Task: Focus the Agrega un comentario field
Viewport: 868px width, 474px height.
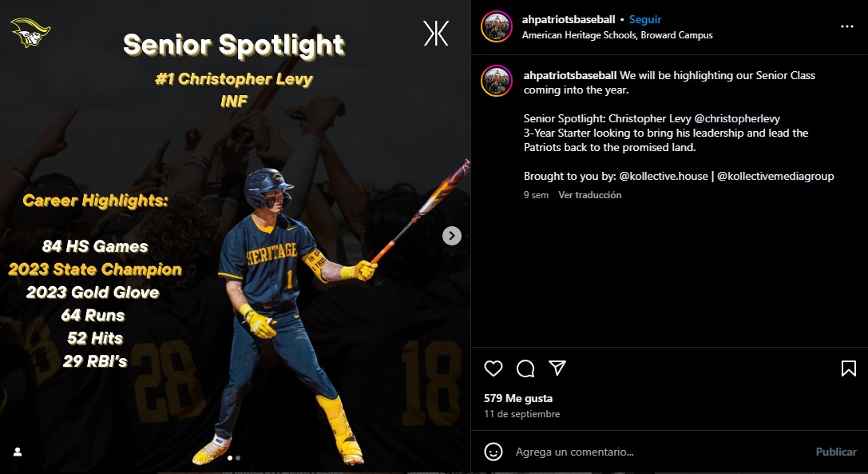Action: coord(659,452)
